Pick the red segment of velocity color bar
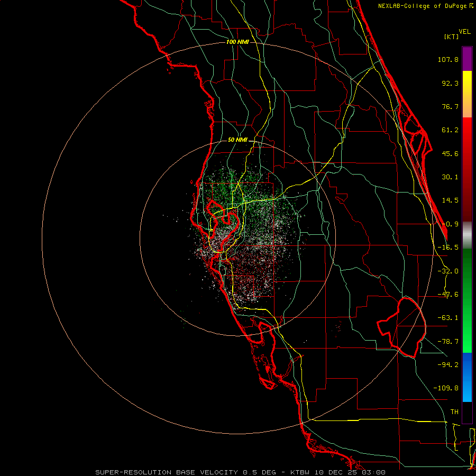The image size is (476, 476). tap(467, 169)
